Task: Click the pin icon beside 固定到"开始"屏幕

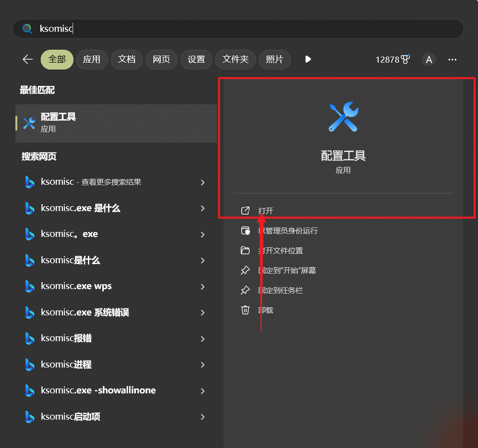Action: [x=245, y=271]
